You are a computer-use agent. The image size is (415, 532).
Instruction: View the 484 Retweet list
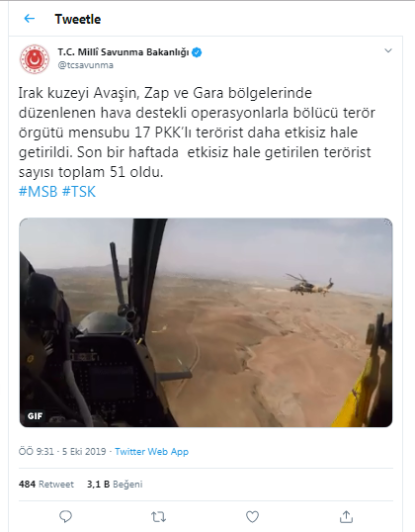click(46, 485)
